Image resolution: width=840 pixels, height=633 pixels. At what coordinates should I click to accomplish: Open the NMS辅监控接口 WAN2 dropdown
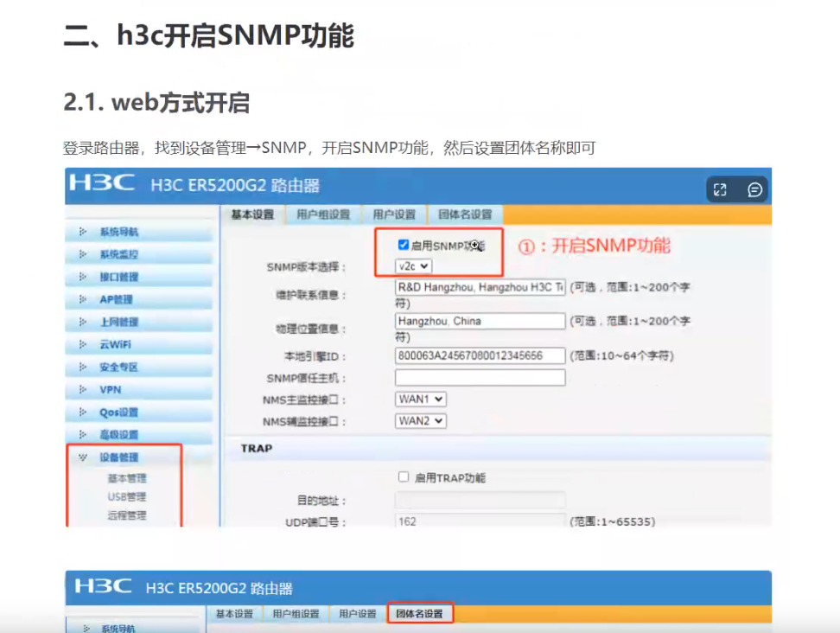(x=421, y=421)
